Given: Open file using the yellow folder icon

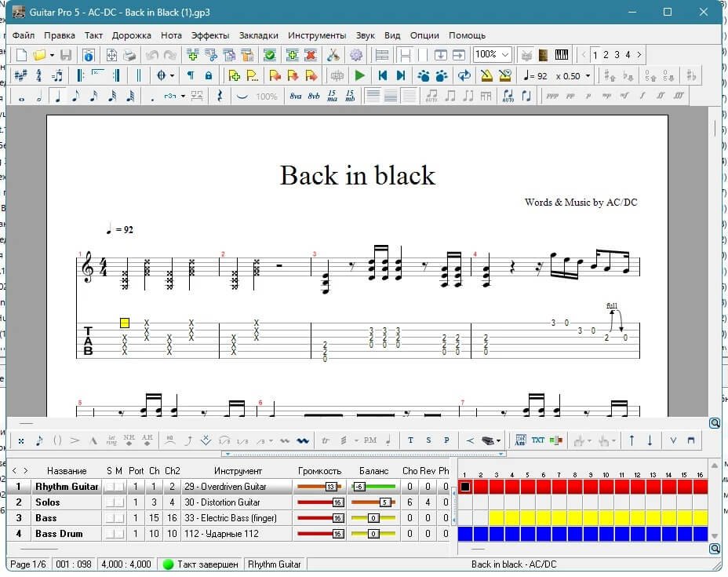Looking at the screenshot, I should 39,55.
